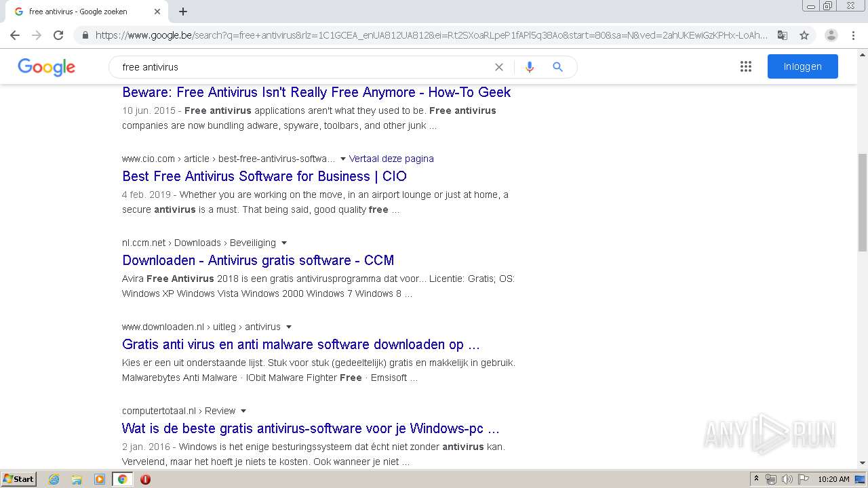This screenshot has width=868, height=488.
Task: Open Downloaden Antivirus gratis CCM result
Action: pos(258,260)
